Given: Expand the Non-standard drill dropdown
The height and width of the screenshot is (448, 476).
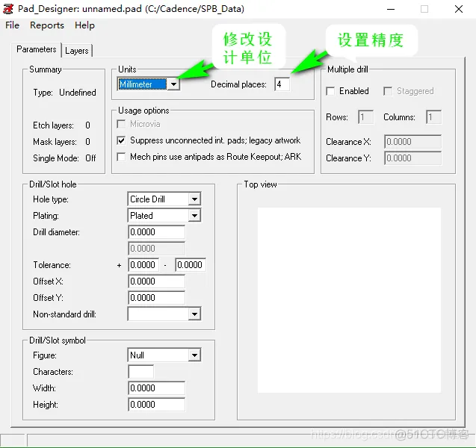Looking at the screenshot, I should click(x=194, y=314).
